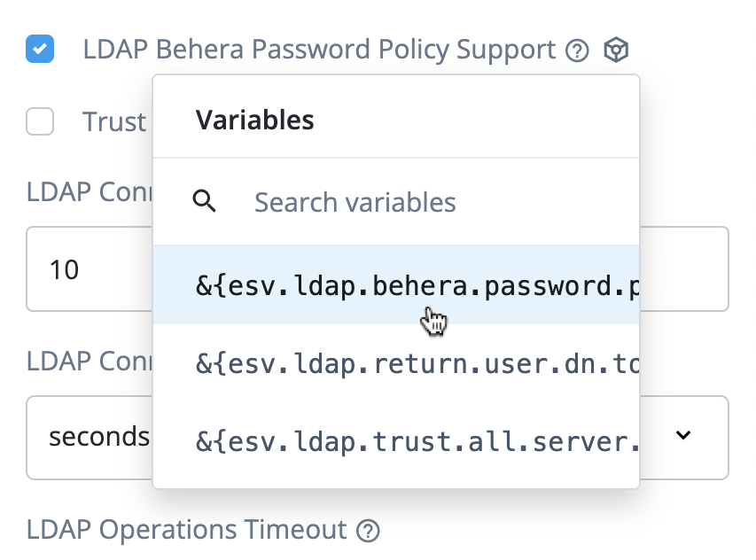Click the variables cube icon beside Behera help icon

tap(616, 51)
